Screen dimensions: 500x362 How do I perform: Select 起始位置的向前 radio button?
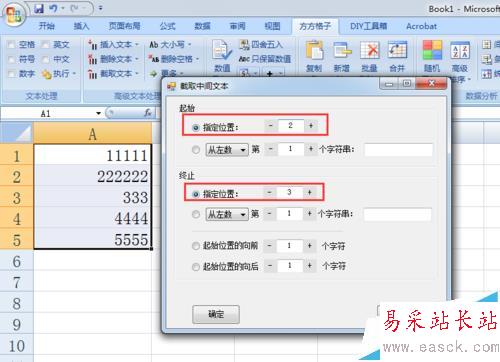tap(196, 246)
